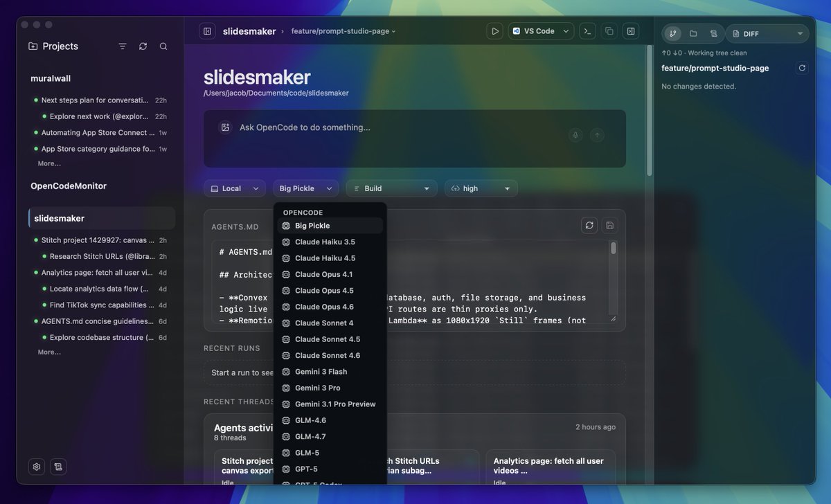The height and width of the screenshot is (504, 831).
Task: Pick Claude Sonnet 4 model
Action: [330, 323]
